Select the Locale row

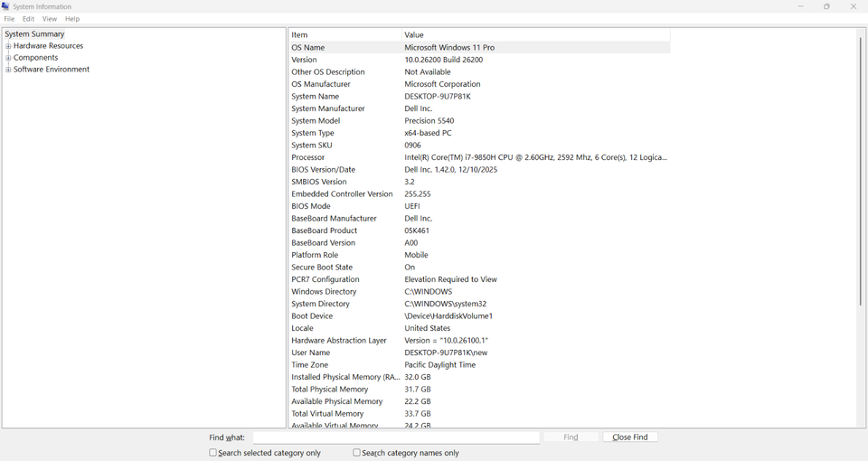pos(479,327)
